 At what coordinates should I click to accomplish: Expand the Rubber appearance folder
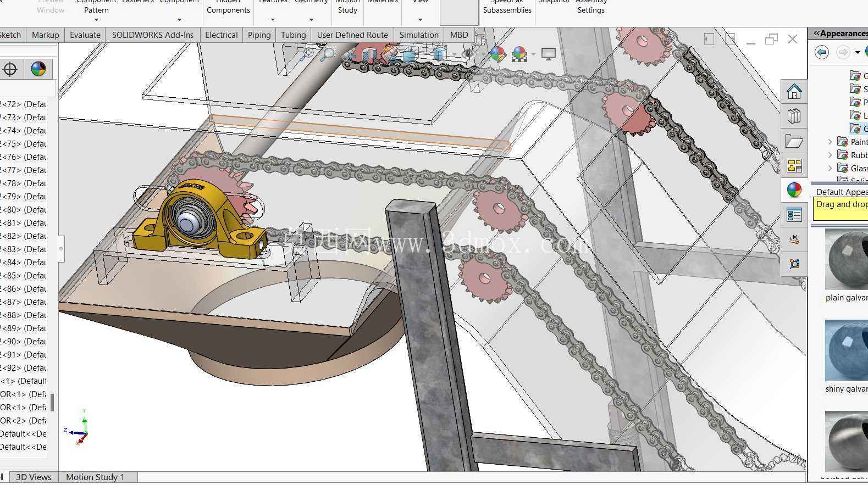tap(830, 155)
